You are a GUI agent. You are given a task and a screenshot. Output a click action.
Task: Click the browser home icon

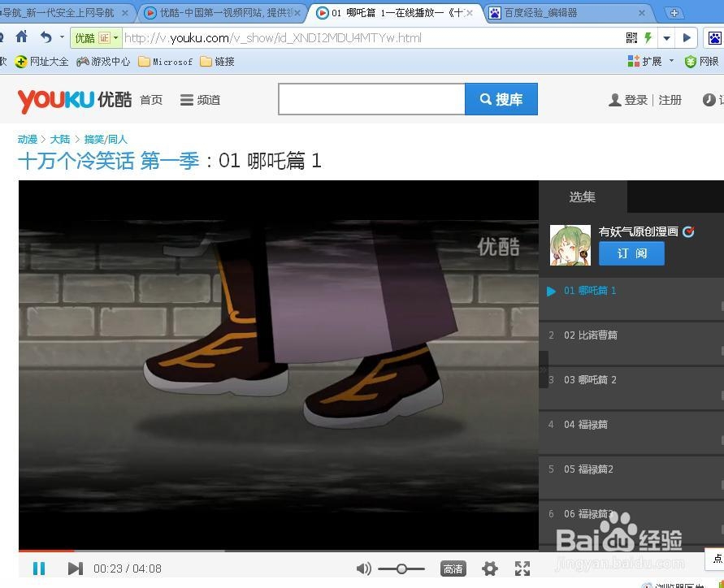click(22, 37)
